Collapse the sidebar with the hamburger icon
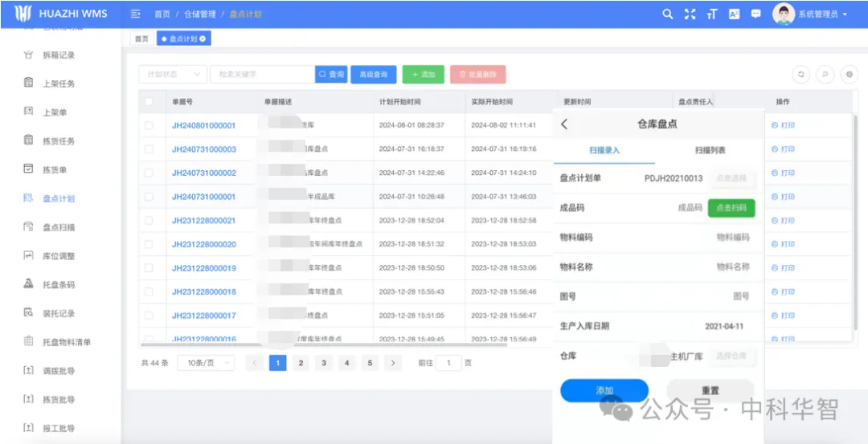This screenshot has width=868, height=444. pyautogui.click(x=136, y=14)
